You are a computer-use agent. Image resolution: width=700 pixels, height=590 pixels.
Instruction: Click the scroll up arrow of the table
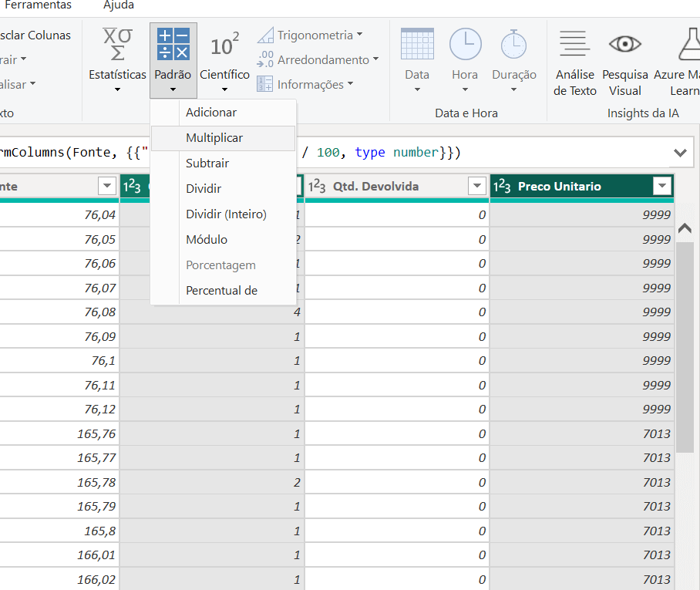tap(685, 229)
